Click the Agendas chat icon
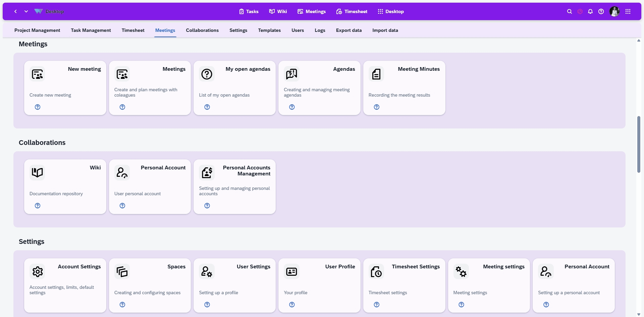 coord(291,74)
